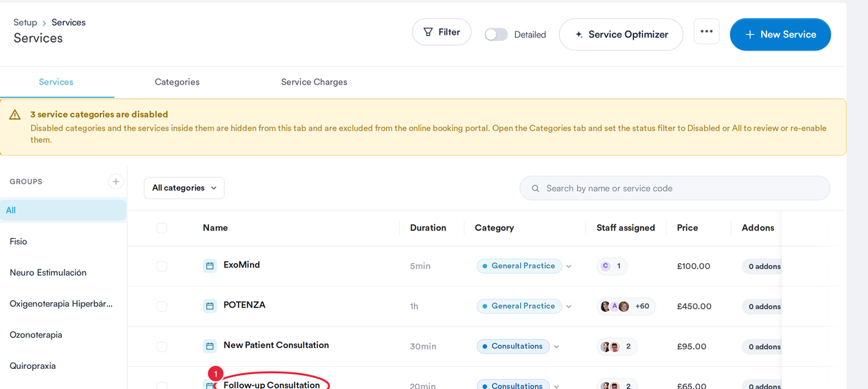The height and width of the screenshot is (389, 868).
Task: Click the calendar icon beside POTENZA
Action: click(x=210, y=306)
